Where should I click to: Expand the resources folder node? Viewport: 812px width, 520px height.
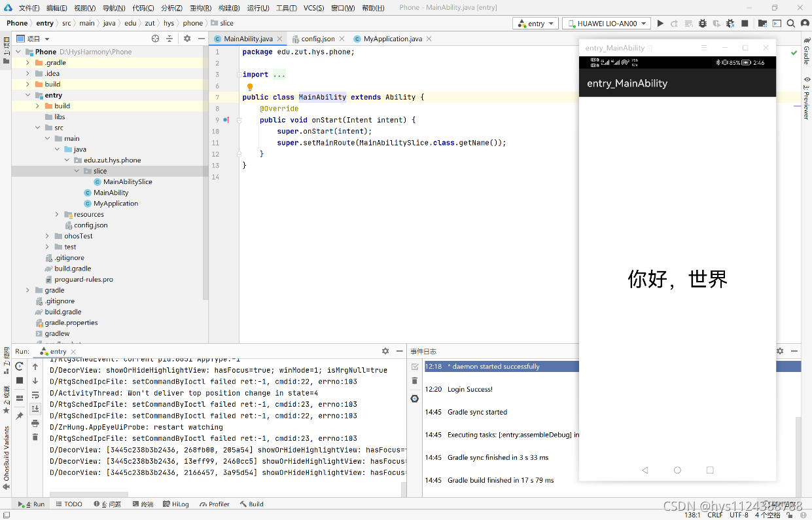click(57, 214)
